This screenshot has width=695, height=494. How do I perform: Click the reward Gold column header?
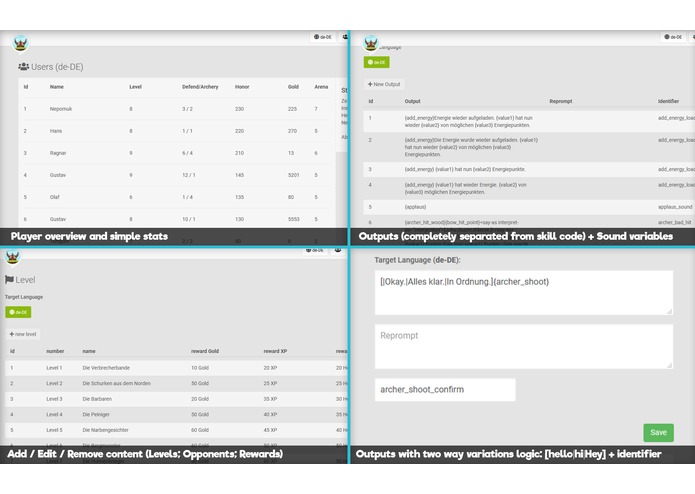click(x=205, y=351)
